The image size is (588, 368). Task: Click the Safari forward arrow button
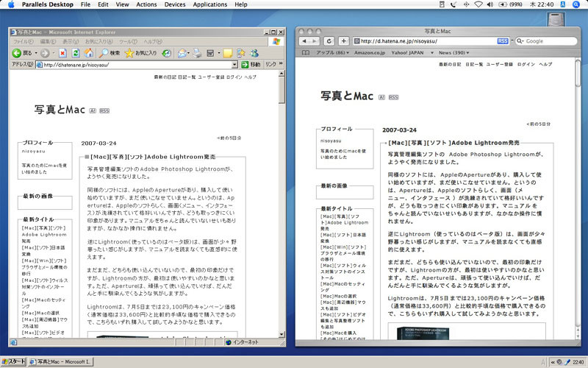(x=315, y=41)
